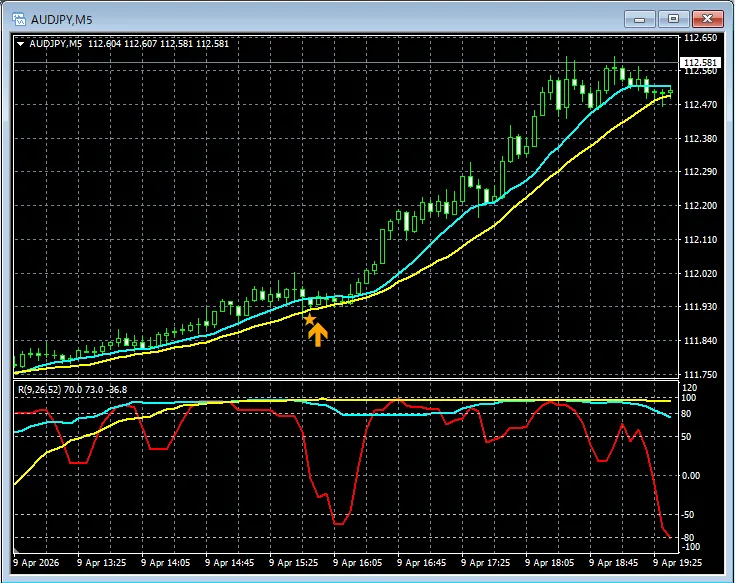Image resolution: width=736 pixels, height=583 pixels.
Task: Click the AUDJPY,M5 chart window icon
Action: tap(19, 19)
